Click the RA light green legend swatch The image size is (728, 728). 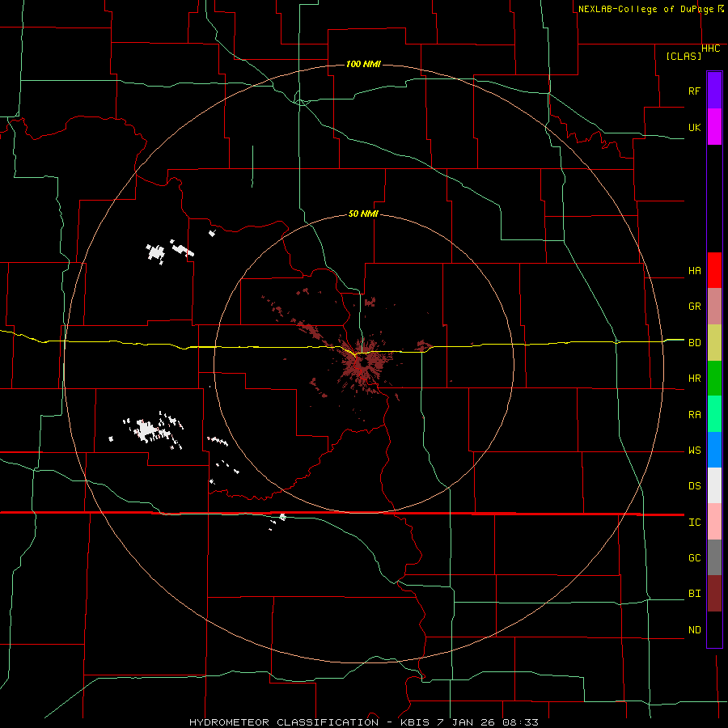[714, 414]
